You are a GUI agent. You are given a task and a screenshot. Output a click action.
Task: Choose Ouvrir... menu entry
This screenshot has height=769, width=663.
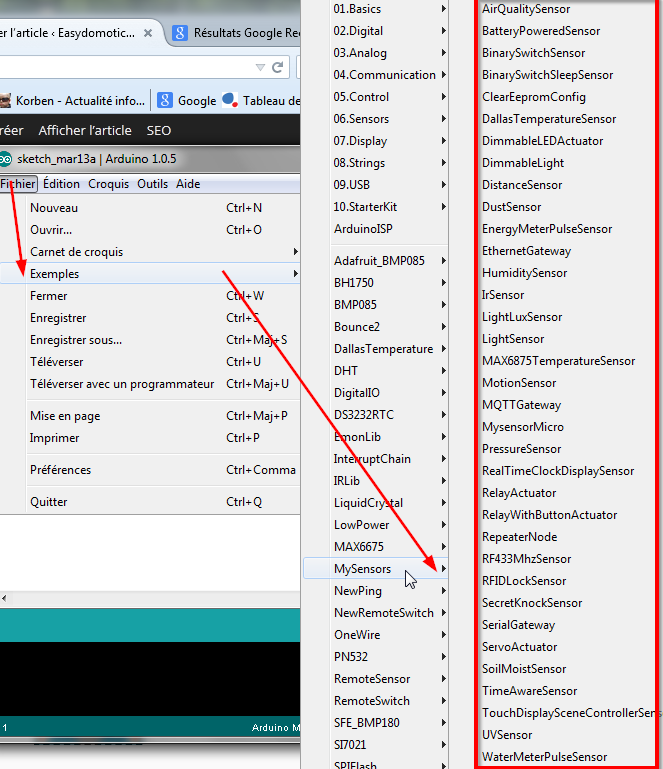point(150,230)
